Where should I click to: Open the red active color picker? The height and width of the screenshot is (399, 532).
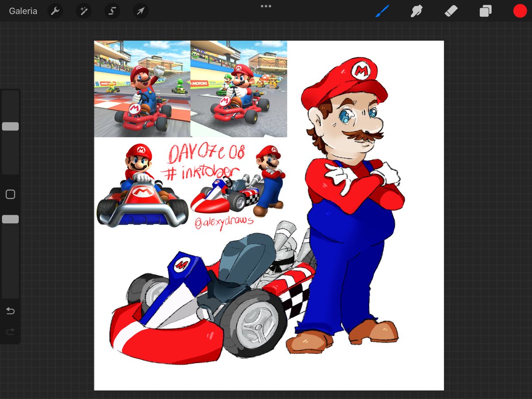pos(520,11)
